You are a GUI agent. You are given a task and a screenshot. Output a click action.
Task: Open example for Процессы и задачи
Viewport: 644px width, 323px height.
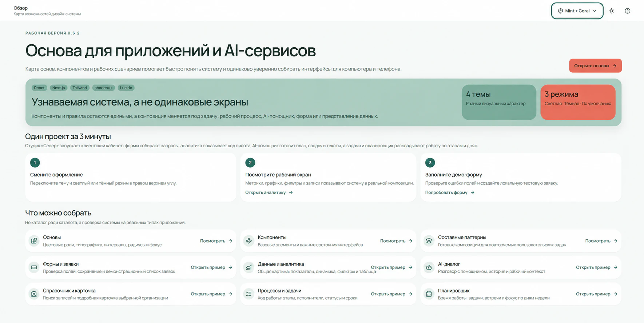[391, 294]
